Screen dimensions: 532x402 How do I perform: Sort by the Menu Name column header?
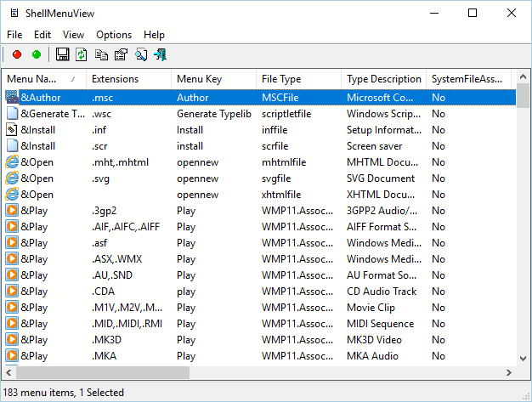click(44, 79)
